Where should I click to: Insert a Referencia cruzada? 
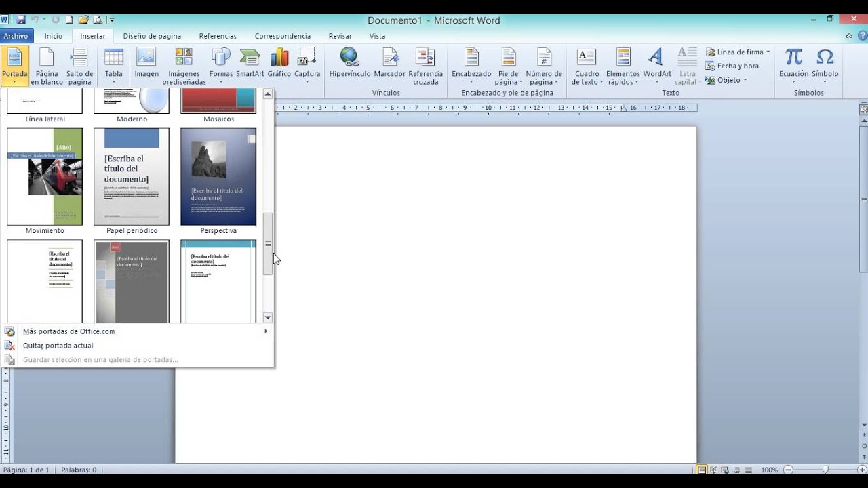point(426,67)
